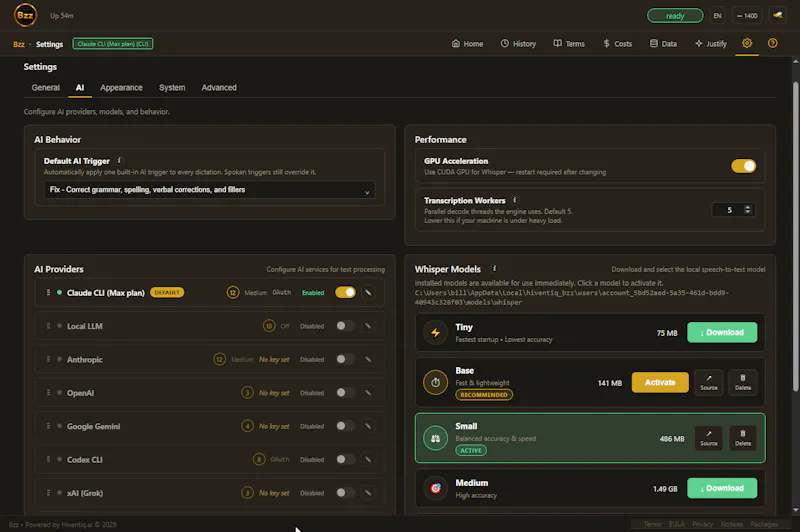Click the 1400 value button
The image size is (800, 532).
pos(747,16)
